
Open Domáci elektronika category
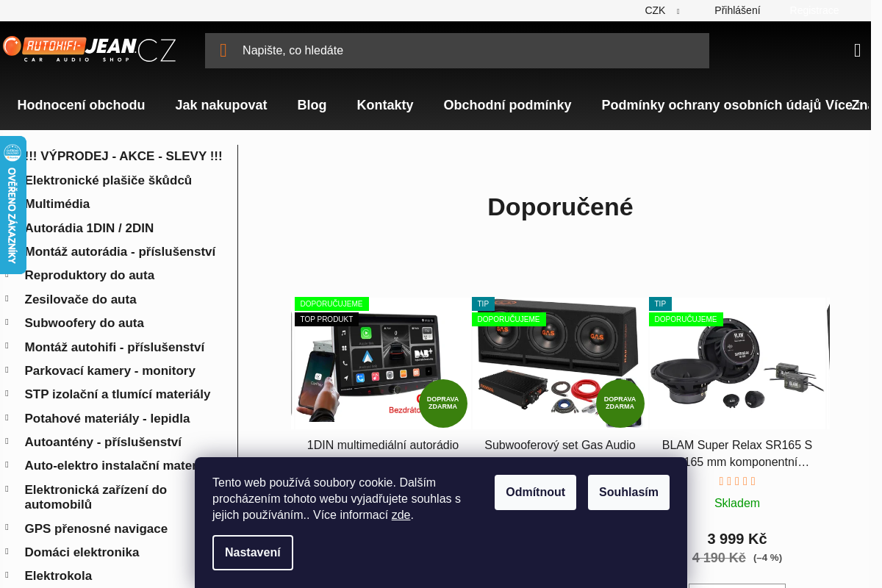click(x=82, y=553)
